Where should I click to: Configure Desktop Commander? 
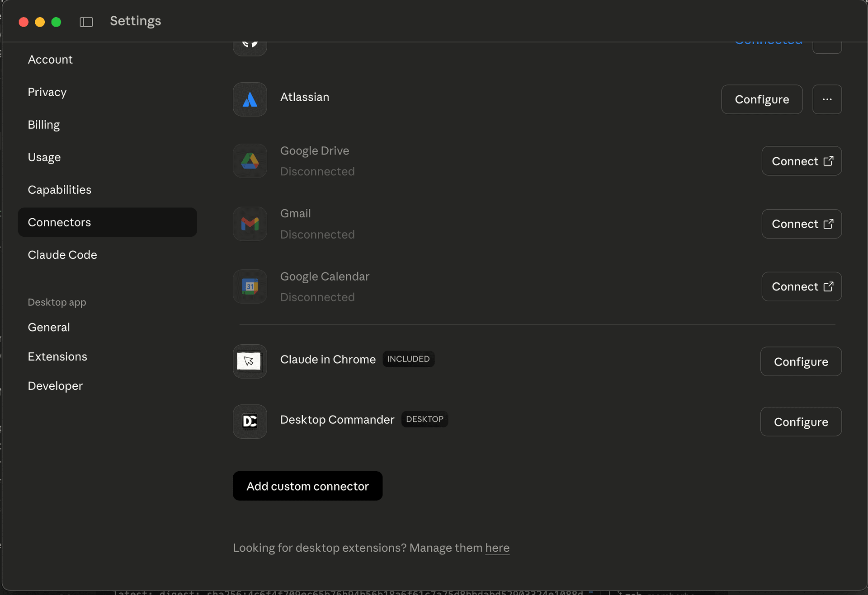click(800, 422)
